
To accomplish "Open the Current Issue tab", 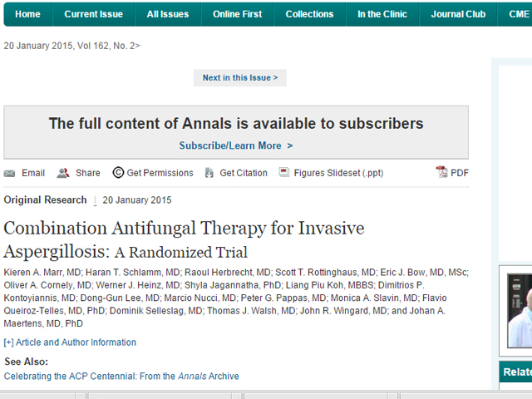I will tap(94, 14).
